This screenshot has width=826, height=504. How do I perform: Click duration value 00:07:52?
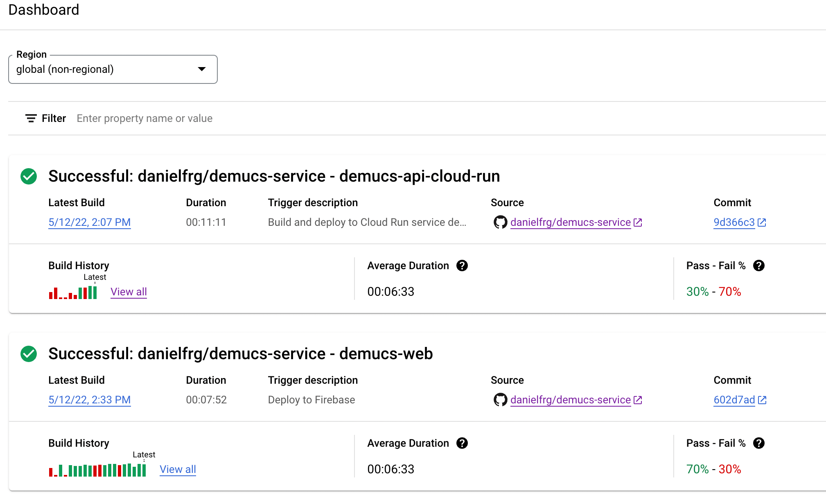click(206, 400)
